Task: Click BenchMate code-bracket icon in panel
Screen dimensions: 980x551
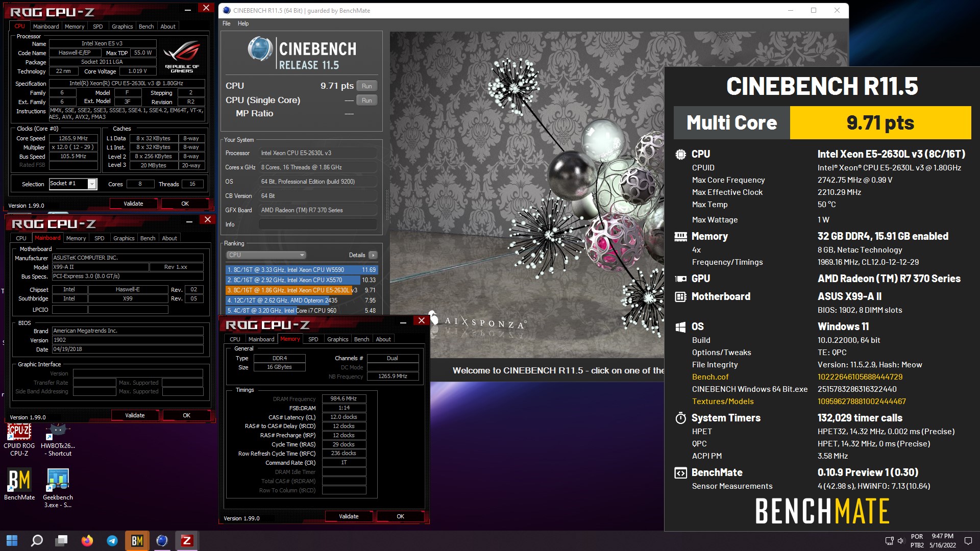Action: (680, 473)
